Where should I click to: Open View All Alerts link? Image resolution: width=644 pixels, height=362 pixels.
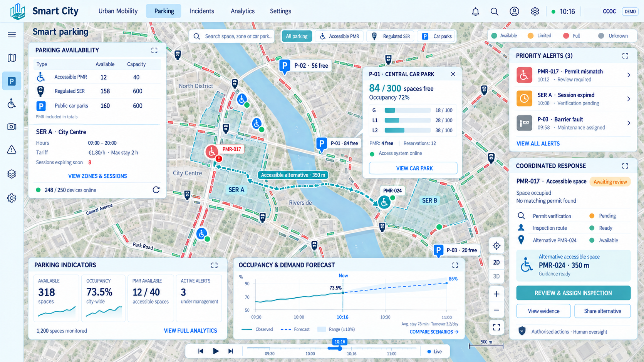tap(538, 143)
